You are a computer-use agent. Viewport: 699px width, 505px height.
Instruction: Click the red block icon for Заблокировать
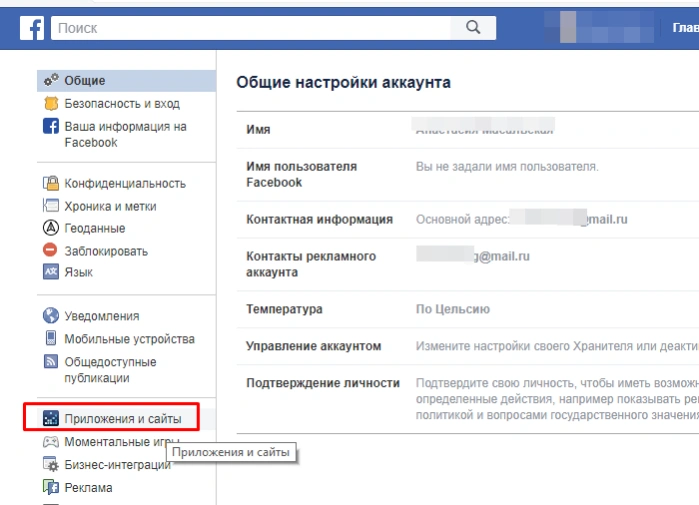[50, 250]
